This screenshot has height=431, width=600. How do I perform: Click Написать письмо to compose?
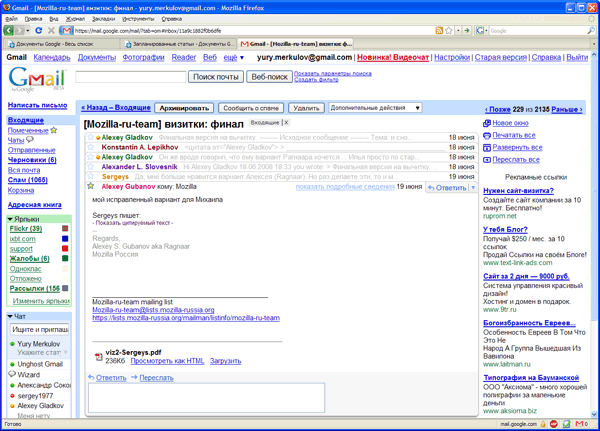tap(38, 105)
